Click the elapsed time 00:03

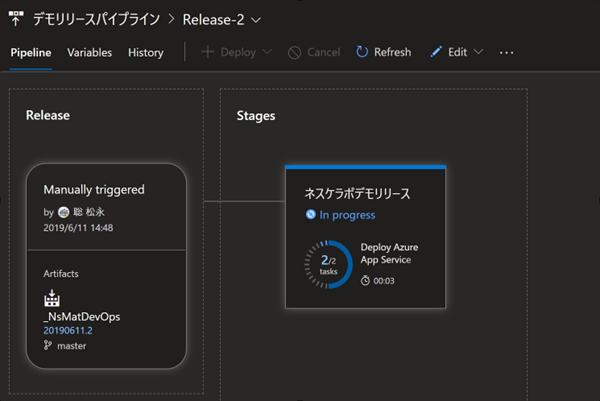pyautogui.click(x=384, y=281)
